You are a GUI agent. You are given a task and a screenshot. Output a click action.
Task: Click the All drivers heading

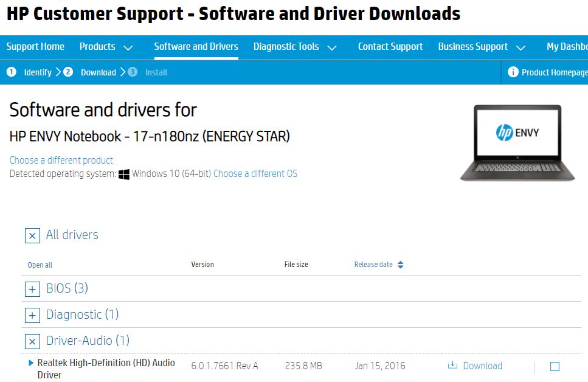click(x=72, y=235)
